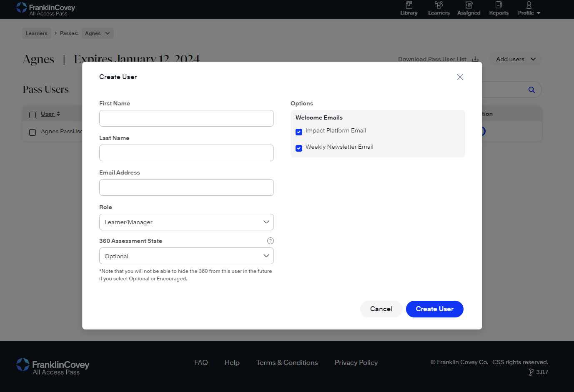Click the FranklinCovey logo in header
This screenshot has height=392, width=574.
pyautogui.click(x=46, y=9)
